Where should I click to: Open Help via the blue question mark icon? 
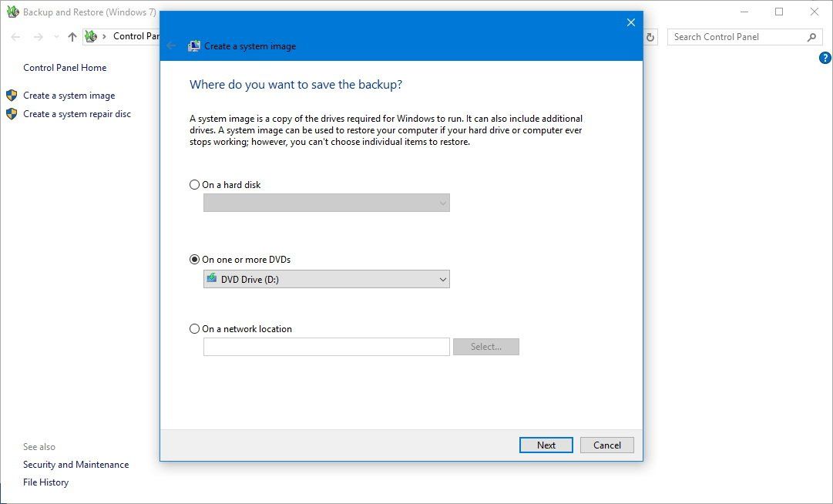point(825,57)
